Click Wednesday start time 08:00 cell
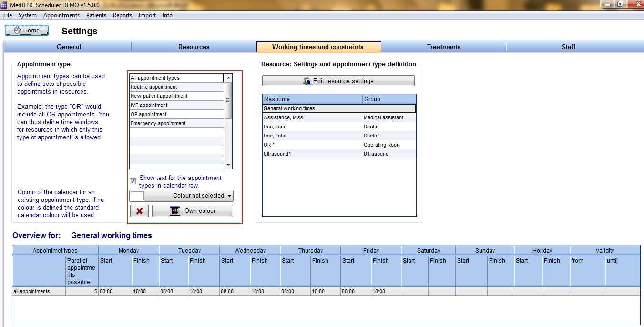 pos(235,291)
